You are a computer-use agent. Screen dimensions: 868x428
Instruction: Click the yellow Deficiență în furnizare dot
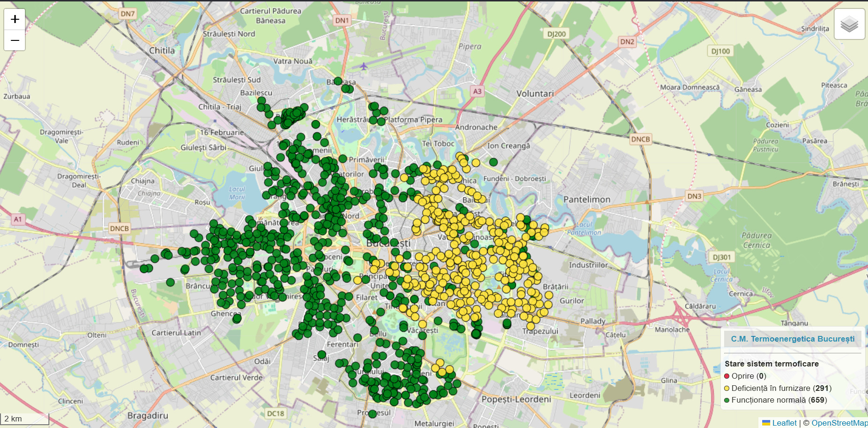point(727,388)
